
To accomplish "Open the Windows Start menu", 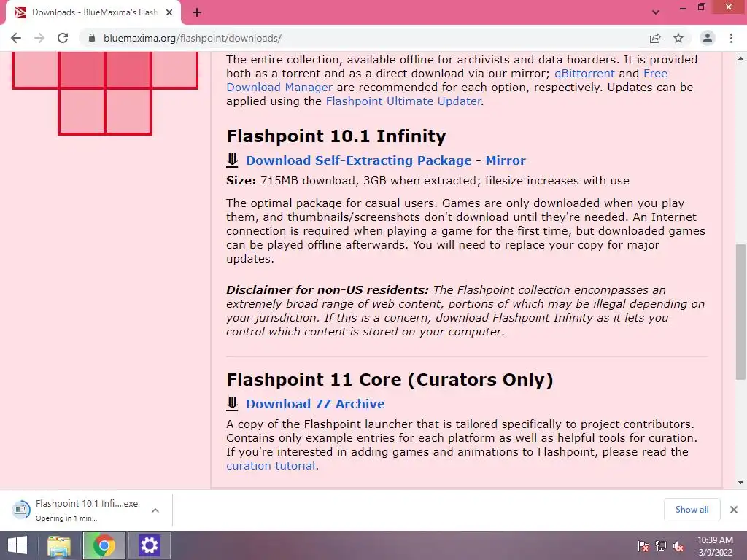I will (18, 545).
